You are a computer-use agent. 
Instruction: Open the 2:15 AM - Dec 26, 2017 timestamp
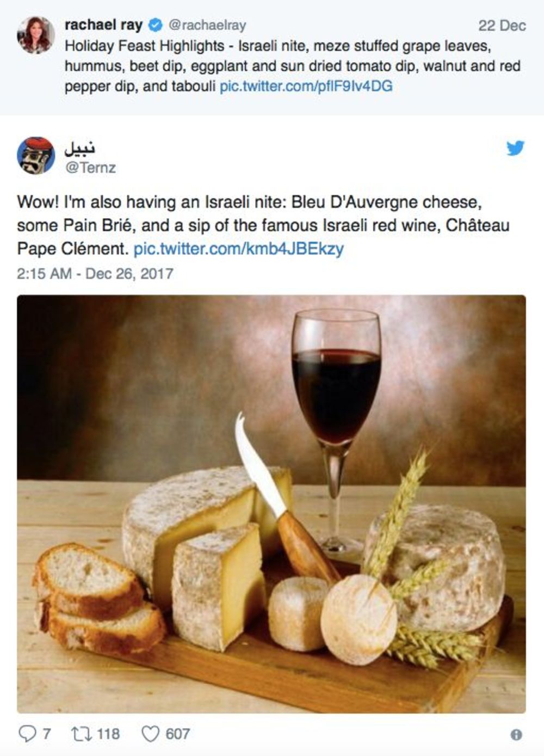[95, 273]
